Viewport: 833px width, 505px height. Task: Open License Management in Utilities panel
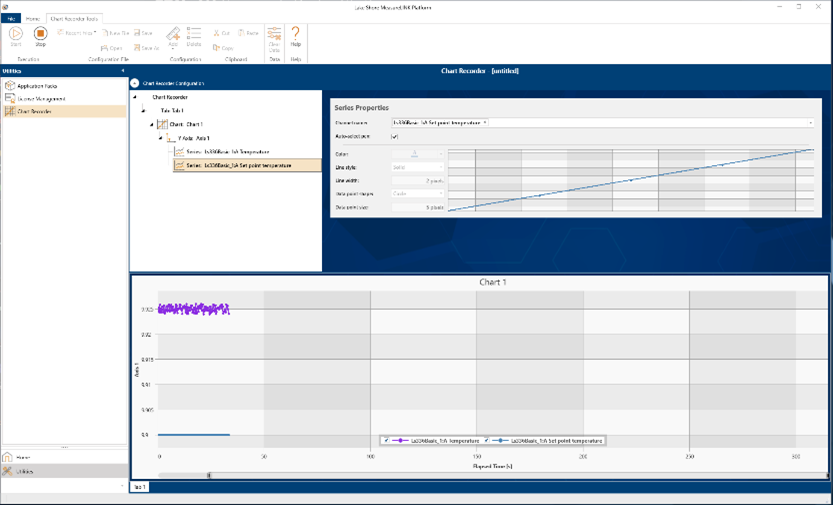[x=40, y=99]
